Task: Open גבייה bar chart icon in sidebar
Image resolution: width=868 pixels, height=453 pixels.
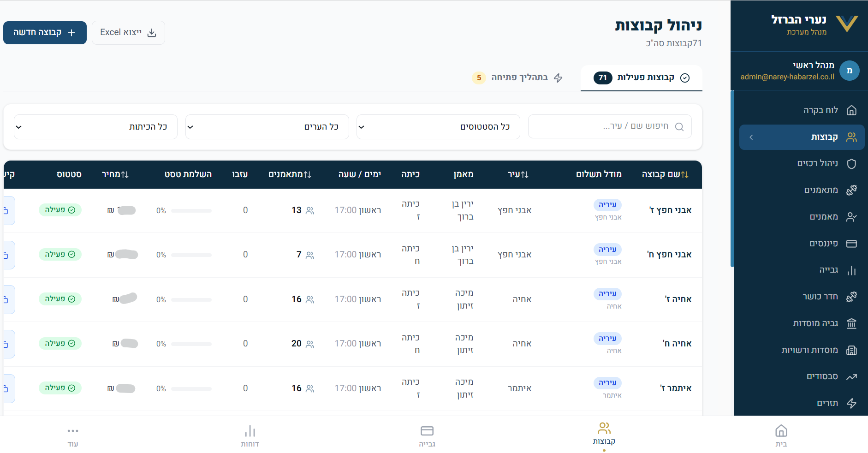Action: pyautogui.click(x=851, y=270)
